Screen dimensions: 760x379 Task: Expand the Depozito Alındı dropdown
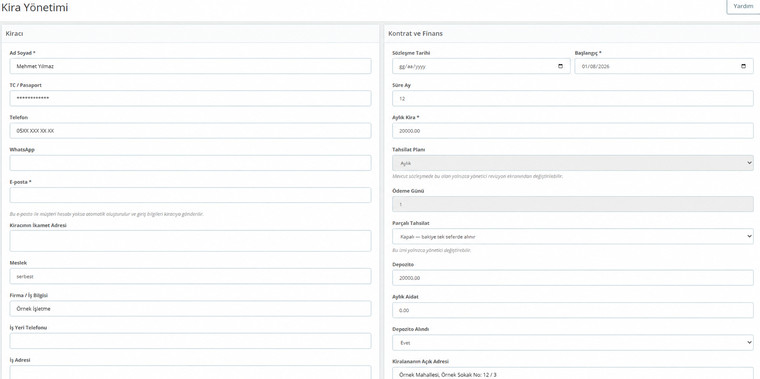click(x=572, y=343)
